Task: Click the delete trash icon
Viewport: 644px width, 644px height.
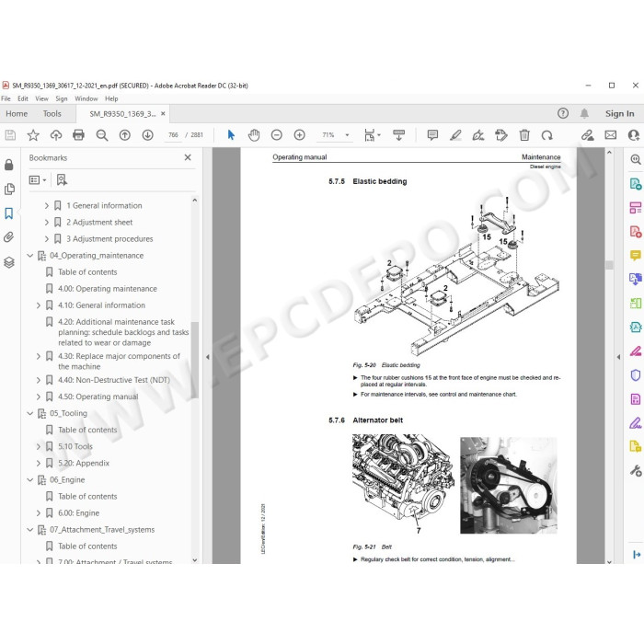Action: [524, 134]
